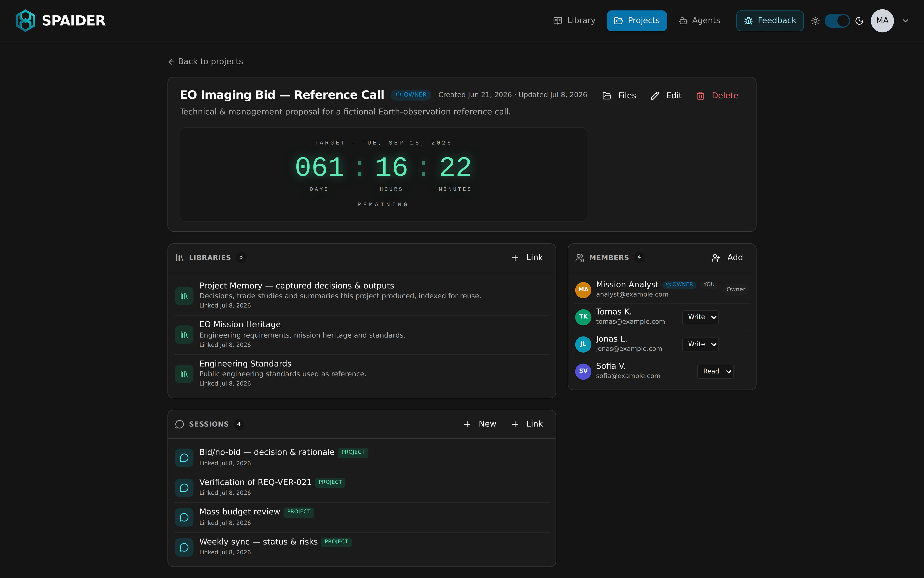Open the Engineering Standards library icon

(x=184, y=374)
